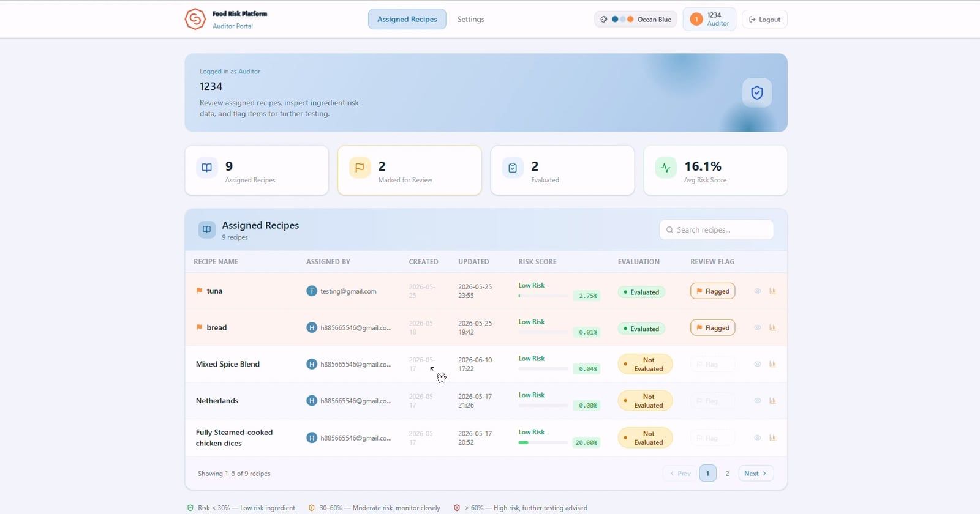Open bar chart icon for chicken dices row

[772, 438]
